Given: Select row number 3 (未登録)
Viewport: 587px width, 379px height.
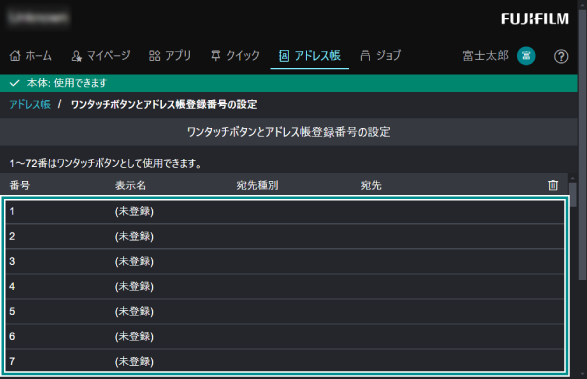Looking at the screenshot, I should (x=285, y=261).
